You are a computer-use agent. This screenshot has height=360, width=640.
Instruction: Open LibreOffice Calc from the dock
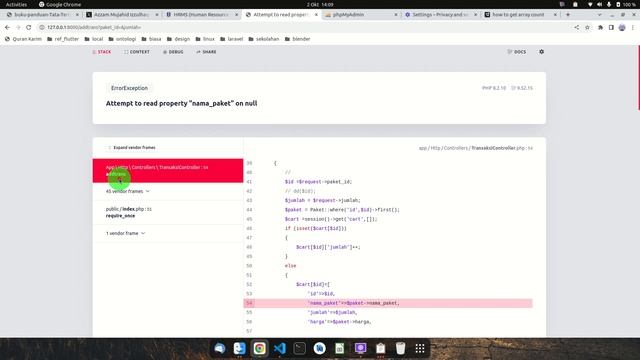click(340, 348)
